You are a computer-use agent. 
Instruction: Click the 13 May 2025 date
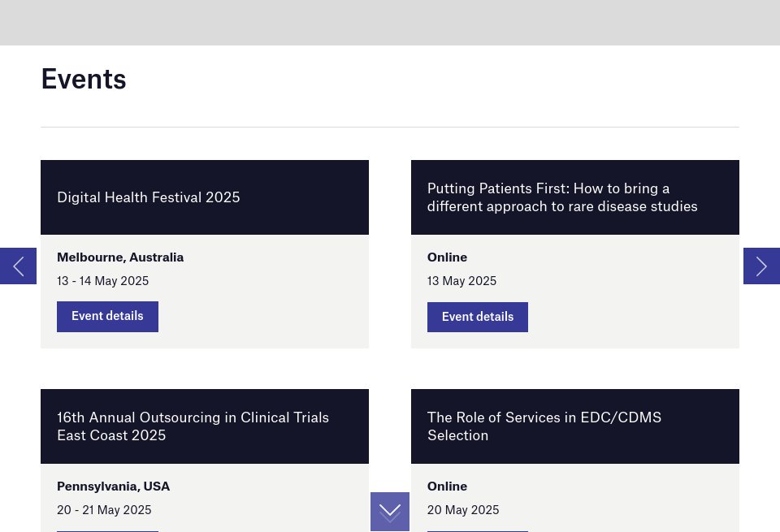point(461,281)
